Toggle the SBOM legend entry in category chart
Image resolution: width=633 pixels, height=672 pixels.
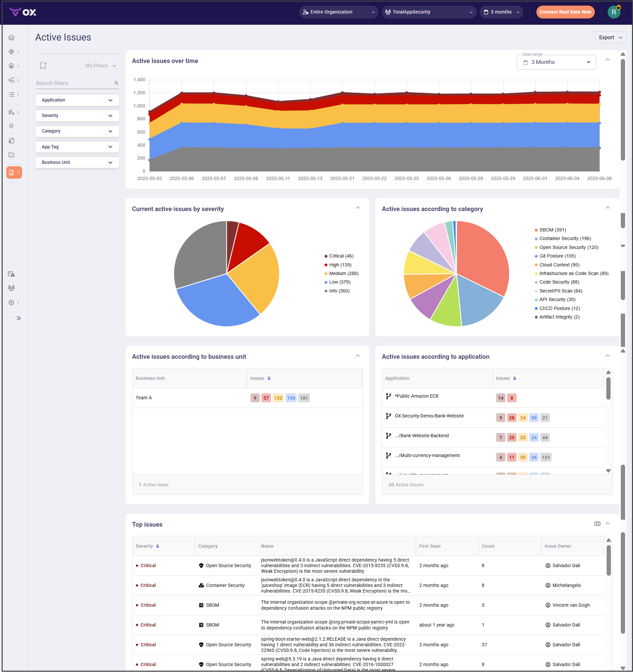tap(552, 230)
